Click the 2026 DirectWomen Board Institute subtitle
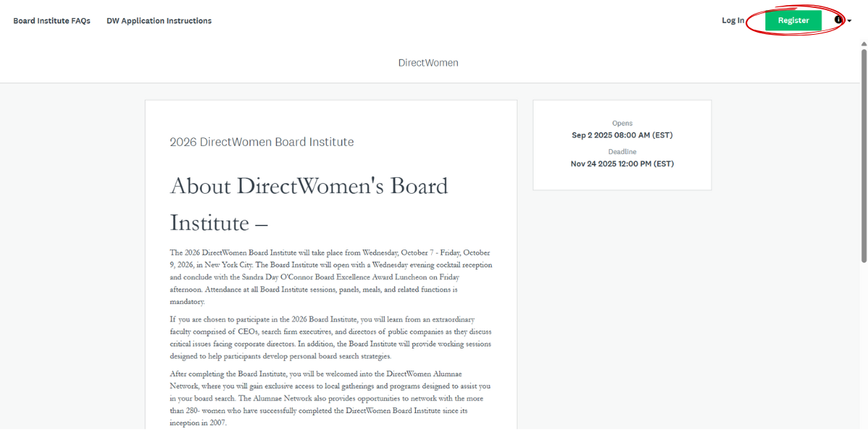 (x=262, y=142)
